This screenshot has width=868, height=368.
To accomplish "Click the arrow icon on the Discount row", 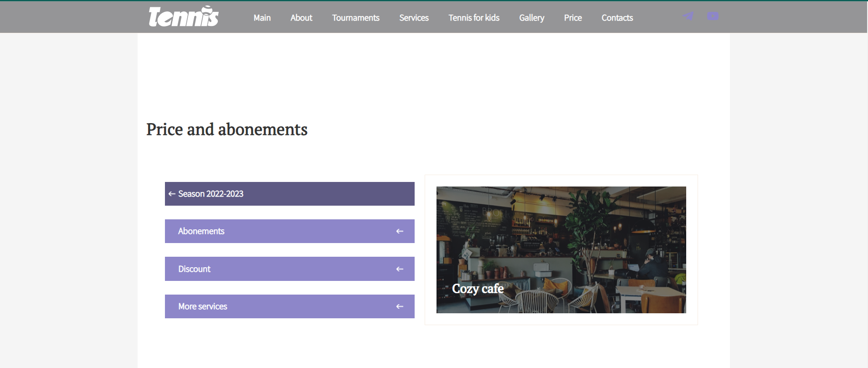I will 400,269.
